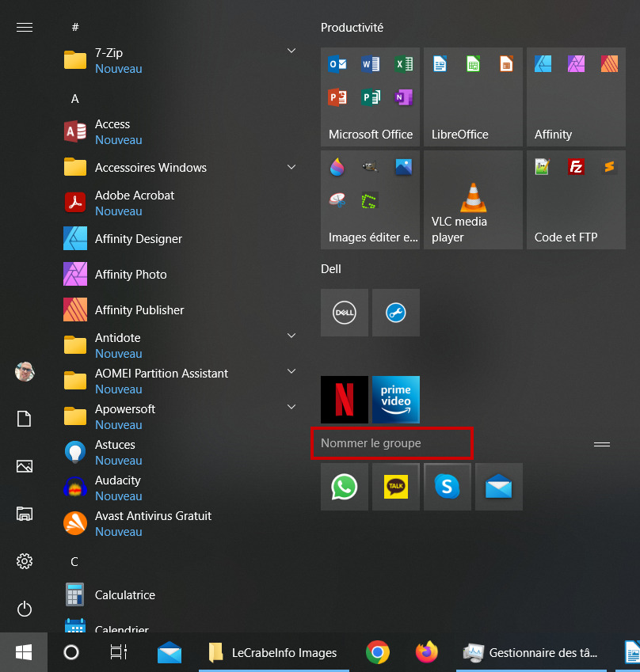Open Mail from the taskbar
Viewport: 640px width, 672px height.
(x=170, y=652)
